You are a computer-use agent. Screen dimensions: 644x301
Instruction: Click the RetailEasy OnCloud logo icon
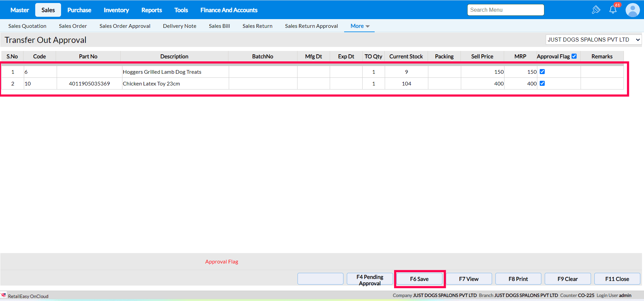[4, 295]
